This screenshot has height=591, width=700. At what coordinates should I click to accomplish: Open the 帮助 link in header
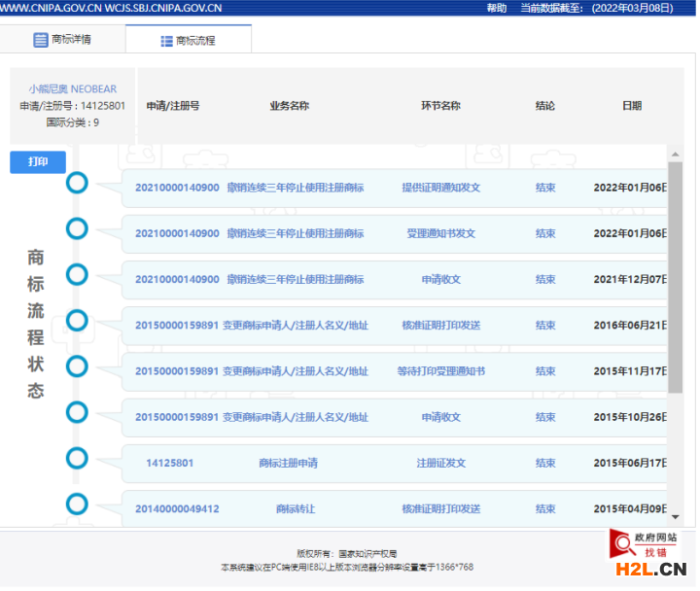tap(496, 8)
